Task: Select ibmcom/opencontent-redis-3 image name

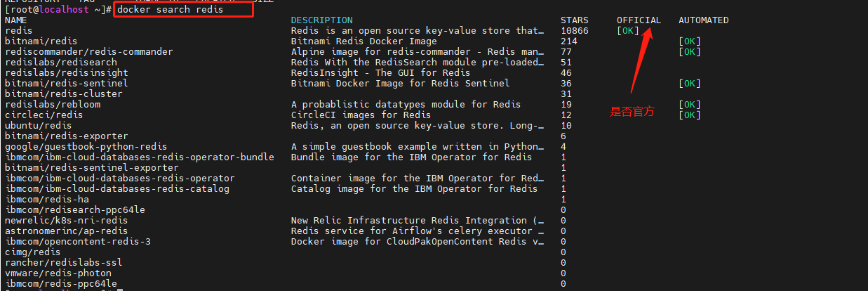Action: 77,242
